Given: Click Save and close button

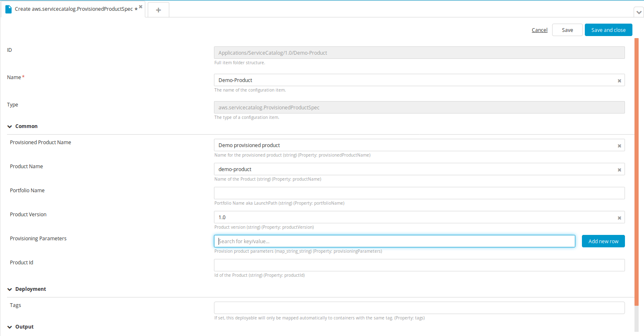Looking at the screenshot, I should coord(608,30).
